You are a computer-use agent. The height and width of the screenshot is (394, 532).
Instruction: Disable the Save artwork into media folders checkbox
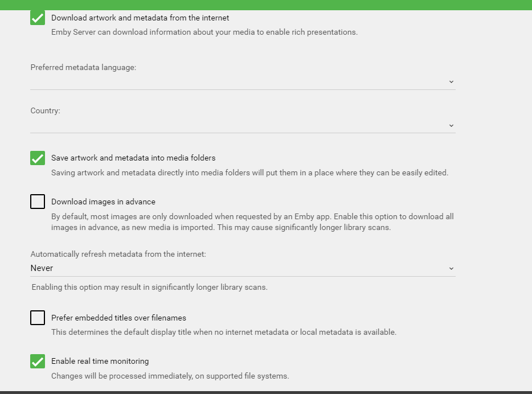pyautogui.click(x=38, y=158)
